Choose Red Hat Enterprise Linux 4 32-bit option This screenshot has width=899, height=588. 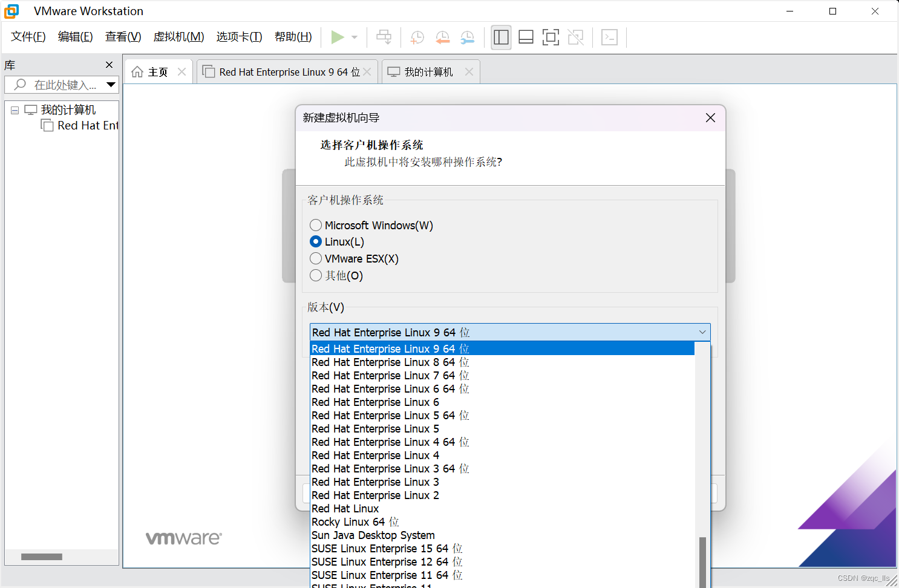tap(502, 456)
